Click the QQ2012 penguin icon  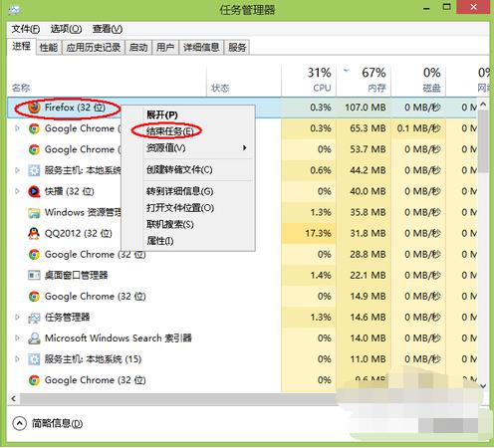tap(34, 233)
